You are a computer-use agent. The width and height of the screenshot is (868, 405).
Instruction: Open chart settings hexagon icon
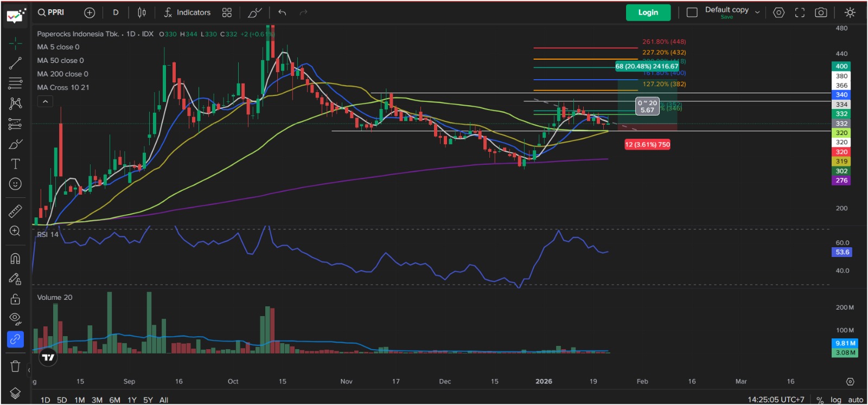[x=778, y=12]
